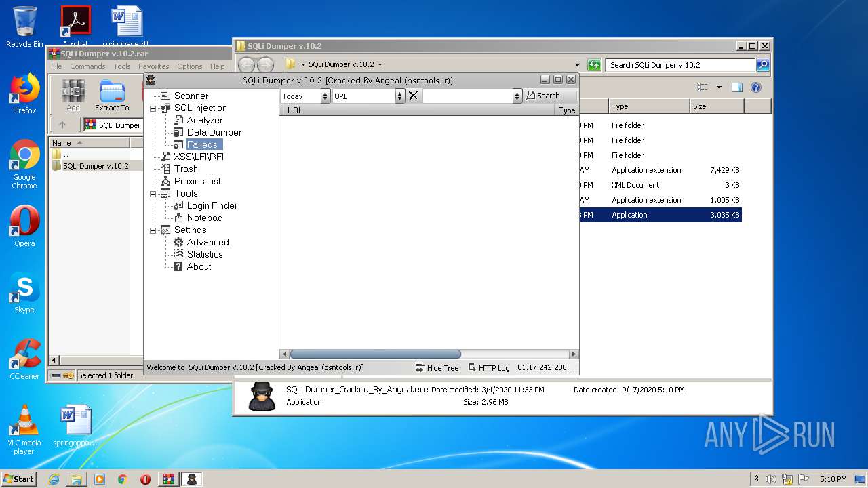Collapse the Settings tree branch
Viewport: 868px width, 488px height.
(153, 230)
